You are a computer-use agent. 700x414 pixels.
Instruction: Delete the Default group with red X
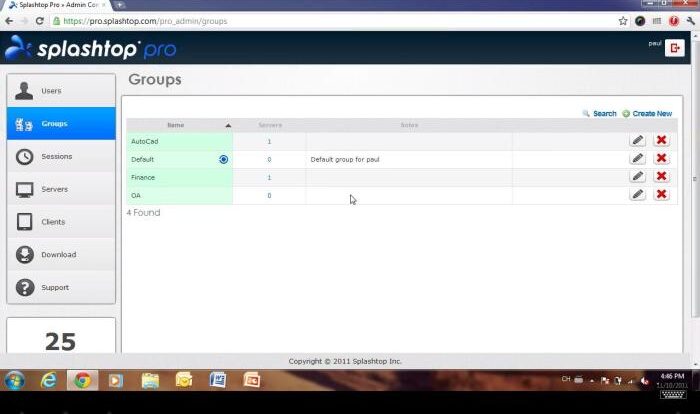click(661, 158)
